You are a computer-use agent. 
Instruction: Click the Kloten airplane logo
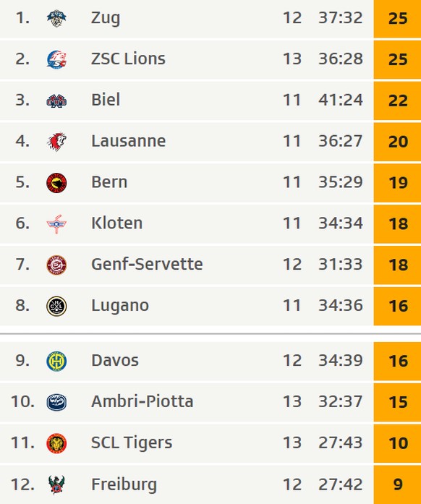click(x=56, y=223)
